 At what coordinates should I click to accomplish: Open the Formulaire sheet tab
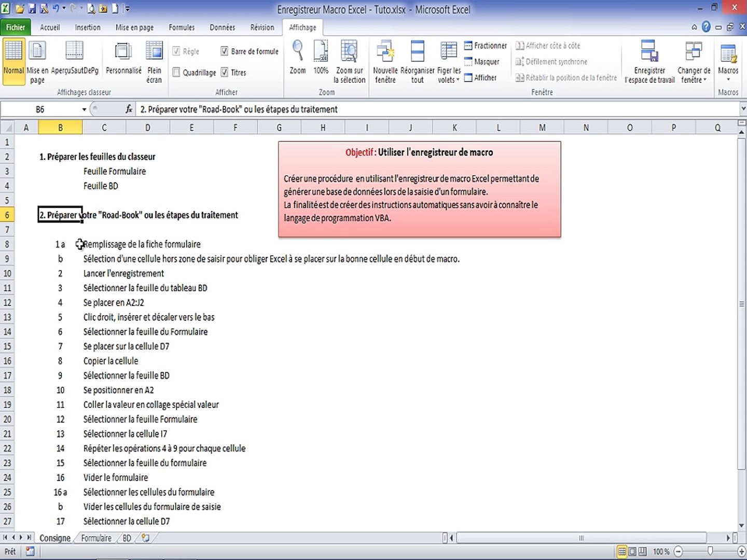96,538
